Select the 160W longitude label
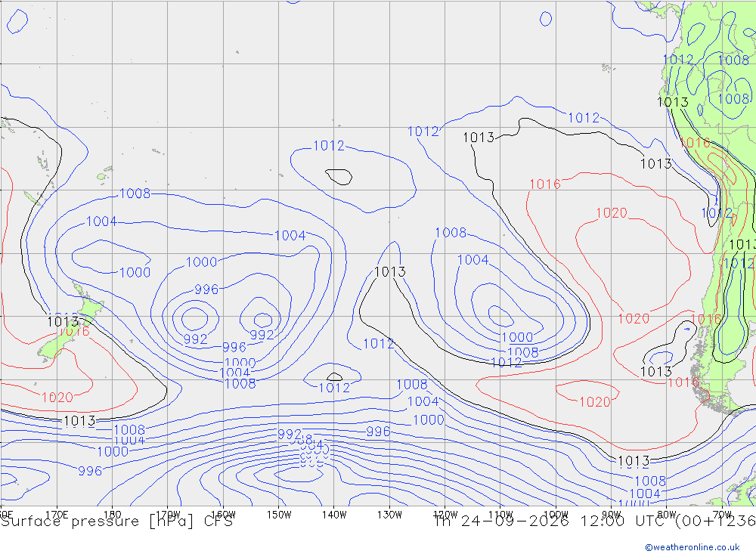 (x=224, y=515)
